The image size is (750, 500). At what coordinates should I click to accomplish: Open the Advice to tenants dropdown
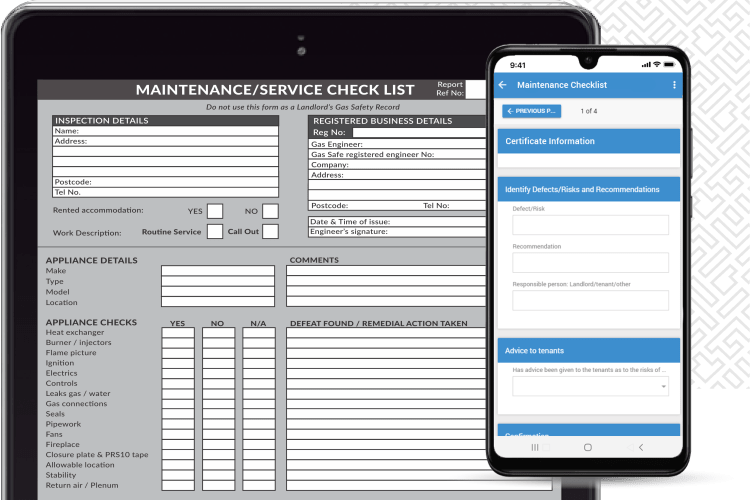(590, 386)
